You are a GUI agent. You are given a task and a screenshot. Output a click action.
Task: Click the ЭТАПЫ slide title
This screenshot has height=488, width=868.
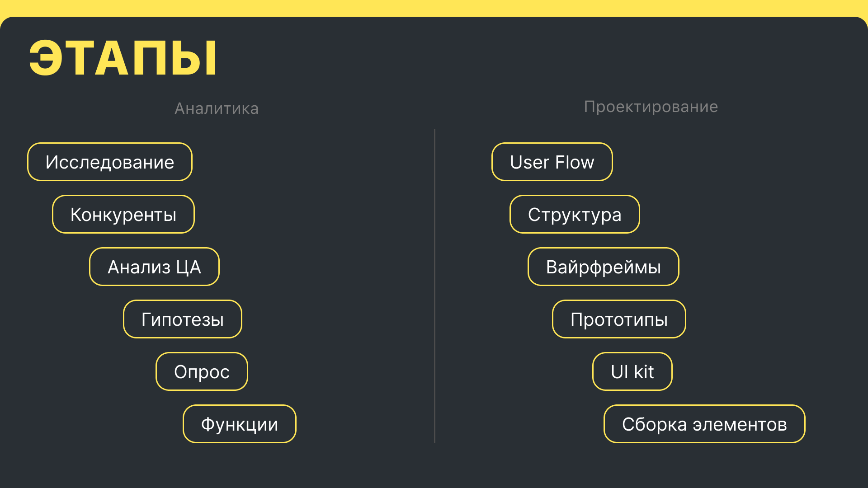pyautogui.click(x=123, y=58)
